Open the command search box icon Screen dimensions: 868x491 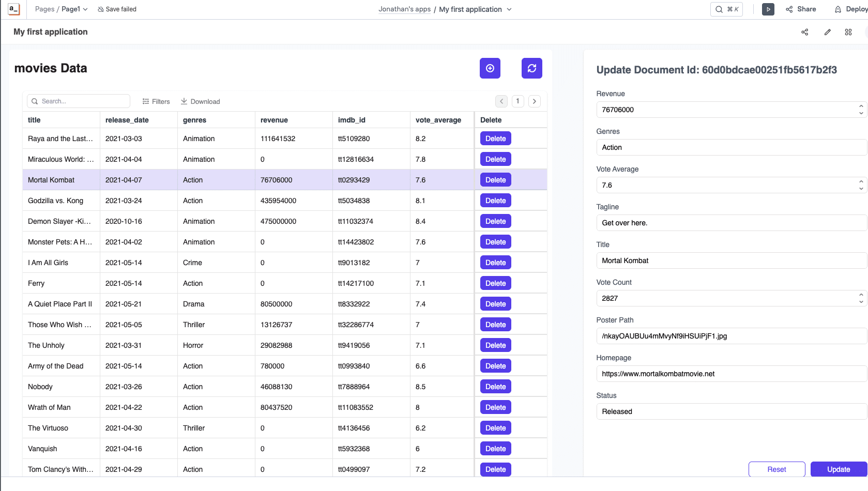click(x=726, y=9)
